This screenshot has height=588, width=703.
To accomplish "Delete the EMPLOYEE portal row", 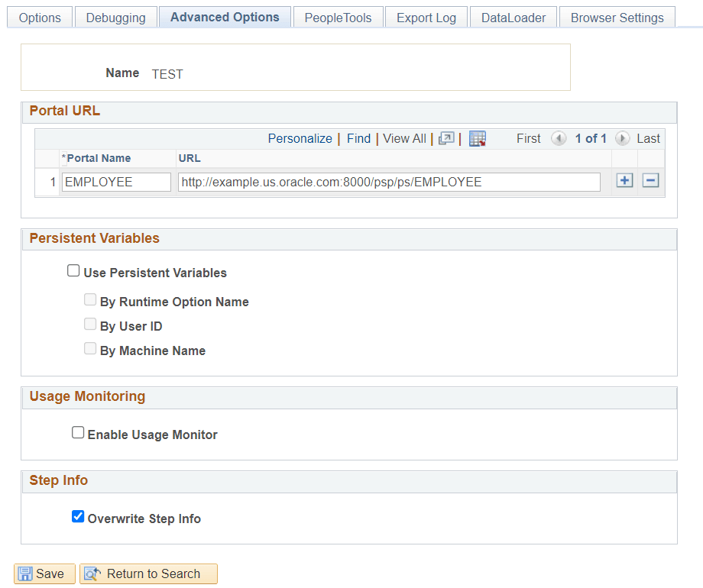I will (650, 180).
